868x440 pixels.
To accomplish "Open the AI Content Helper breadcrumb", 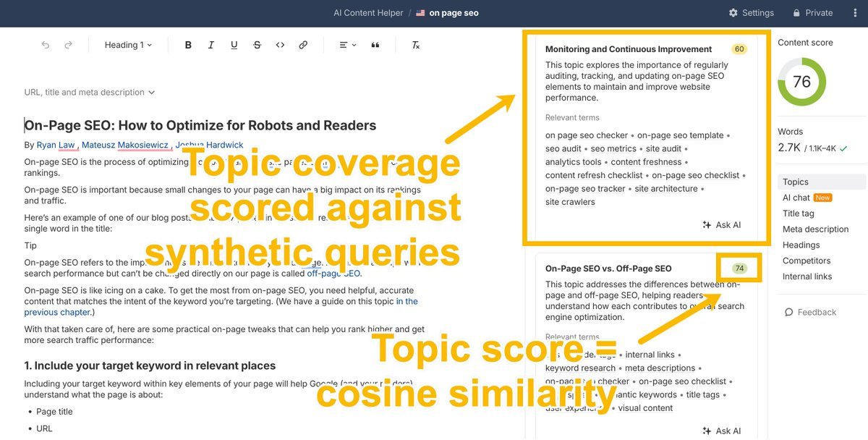I will 368,13.
